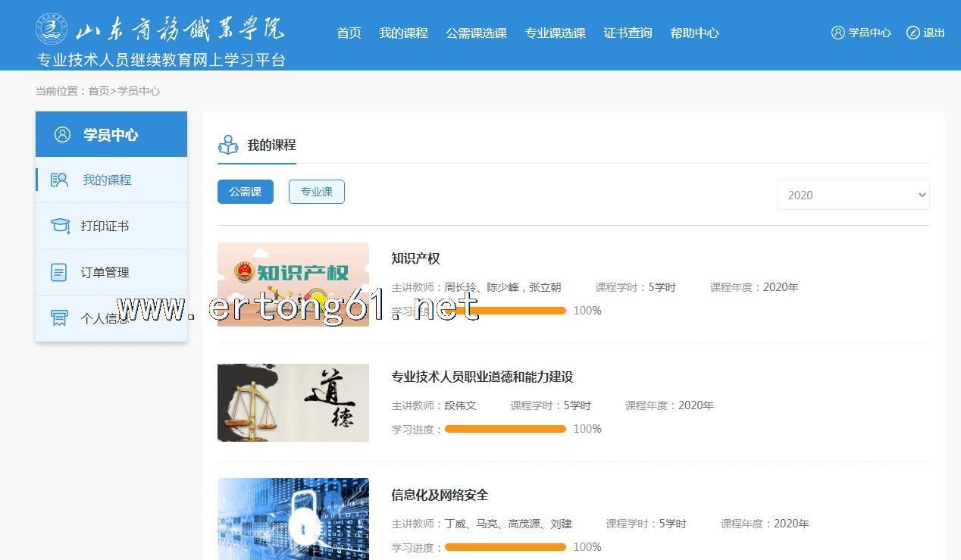Image resolution: width=961 pixels, height=560 pixels.
Task: Click the college logo emblem in header
Action: click(x=52, y=29)
